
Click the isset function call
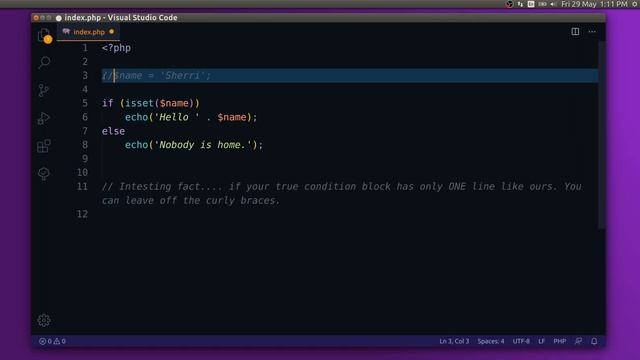click(x=139, y=103)
